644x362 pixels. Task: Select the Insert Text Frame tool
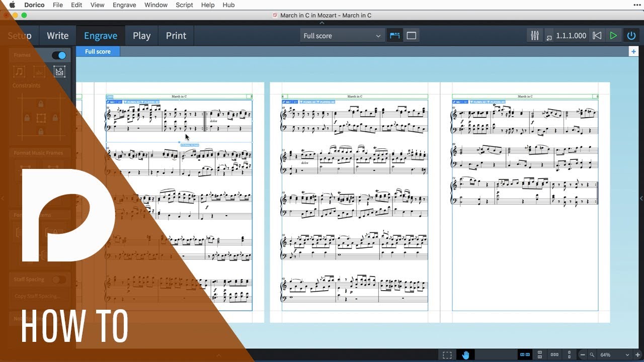point(39,72)
